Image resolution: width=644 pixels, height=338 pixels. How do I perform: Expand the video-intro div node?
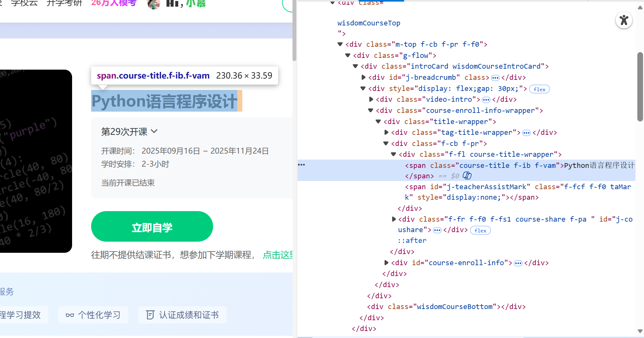coord(371,99)
